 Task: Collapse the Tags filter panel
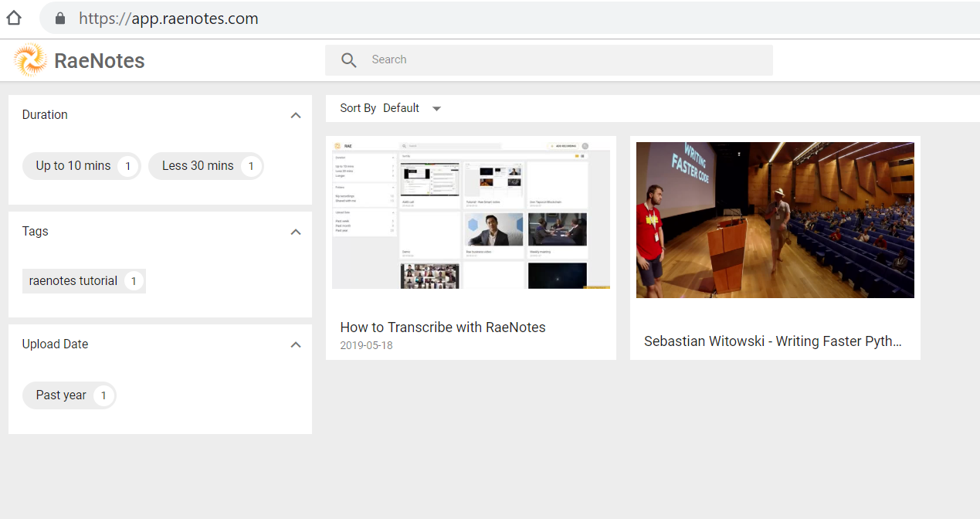(x=295, y=232)
